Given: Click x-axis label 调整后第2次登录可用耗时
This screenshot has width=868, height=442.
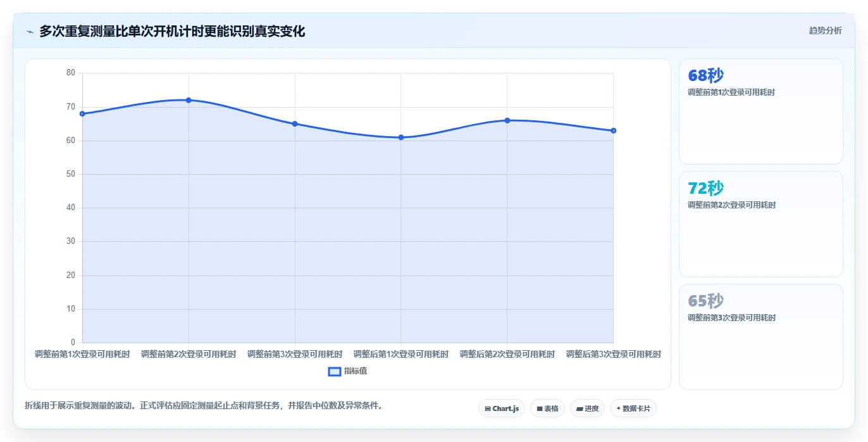Looking at the screenshot, I should coord(507,354).
